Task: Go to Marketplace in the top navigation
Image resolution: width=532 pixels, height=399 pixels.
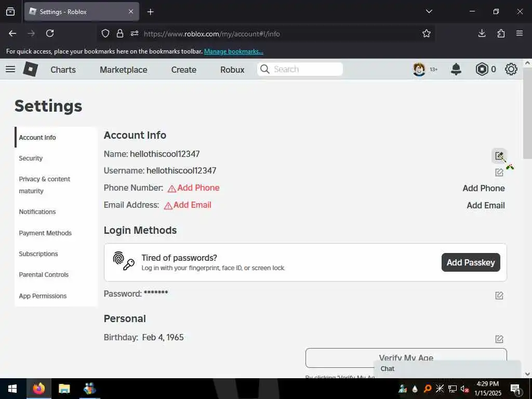Action: point(124,70)
